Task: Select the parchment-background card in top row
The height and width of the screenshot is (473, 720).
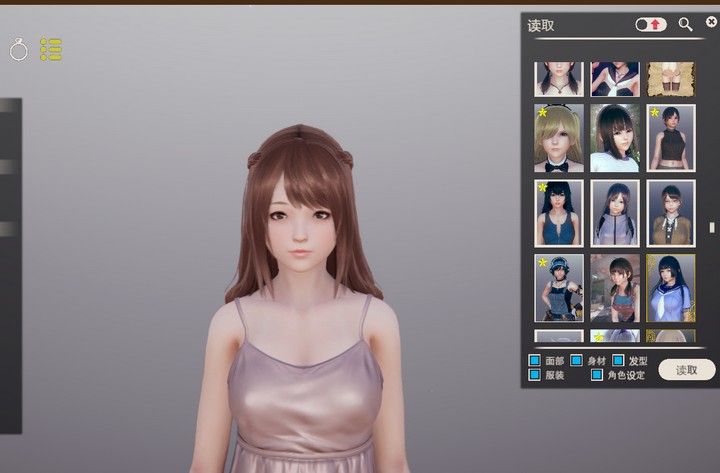Action: [671, 79]
